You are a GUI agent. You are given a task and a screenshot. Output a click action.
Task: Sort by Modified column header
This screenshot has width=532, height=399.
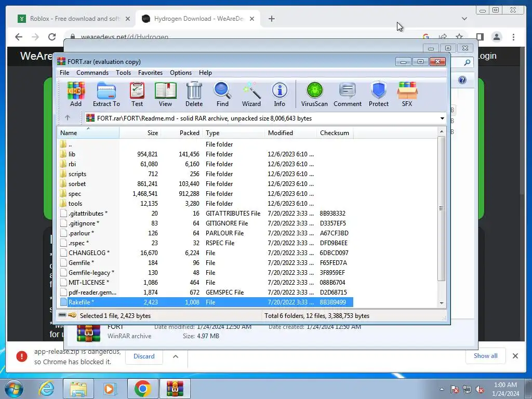(290, 132)
